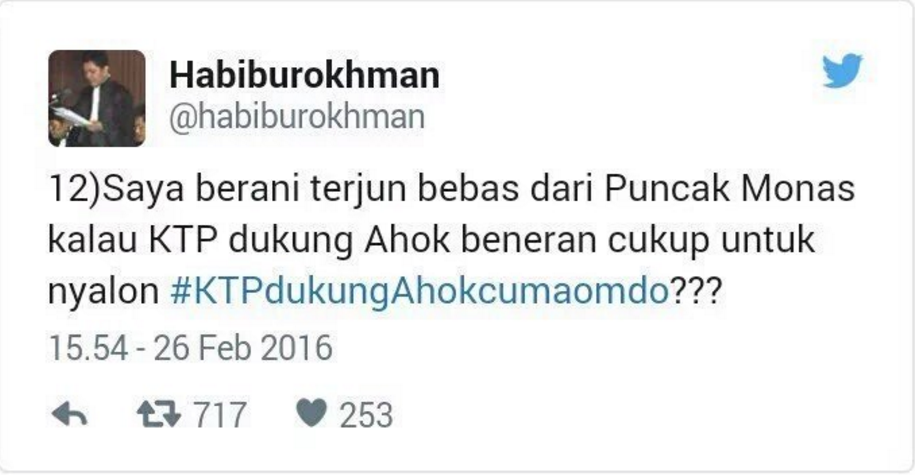This screenshot has height=475, width=915.
Task: Select the time 15.54 in the timestamp
Action: tap(88, 348)
